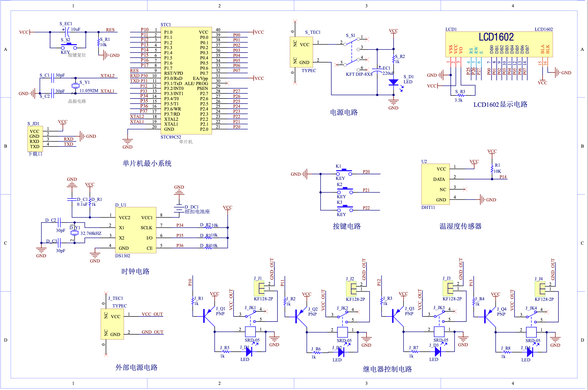The image size is (588, 390).
Task: Select the 继电器控制电路 title text
Action: point(387,369)
